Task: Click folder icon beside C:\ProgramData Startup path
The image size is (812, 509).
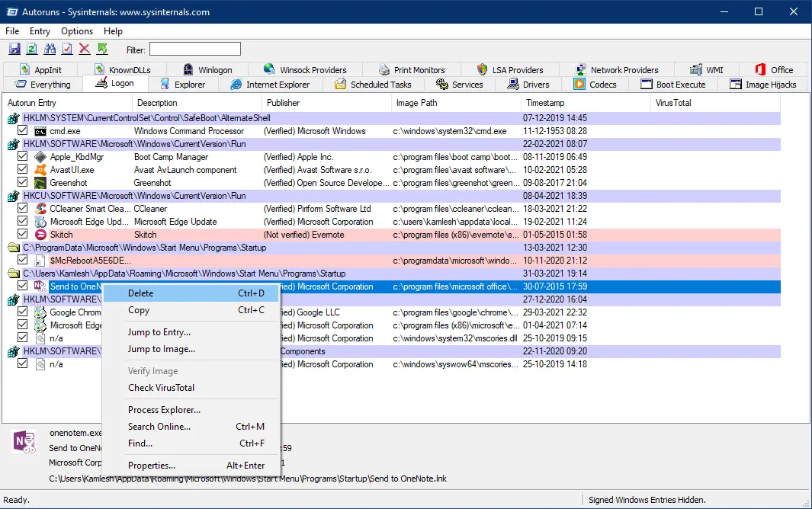Action: click(x=14, y=248)
